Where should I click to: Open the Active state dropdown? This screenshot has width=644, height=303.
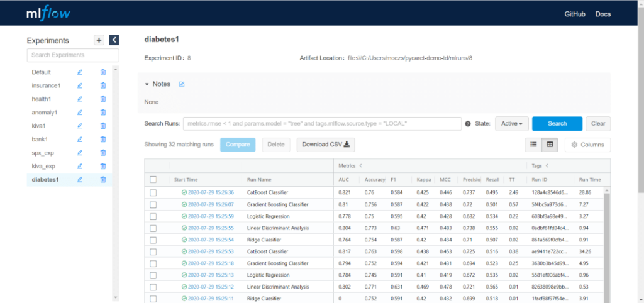[x=511, y=124]
